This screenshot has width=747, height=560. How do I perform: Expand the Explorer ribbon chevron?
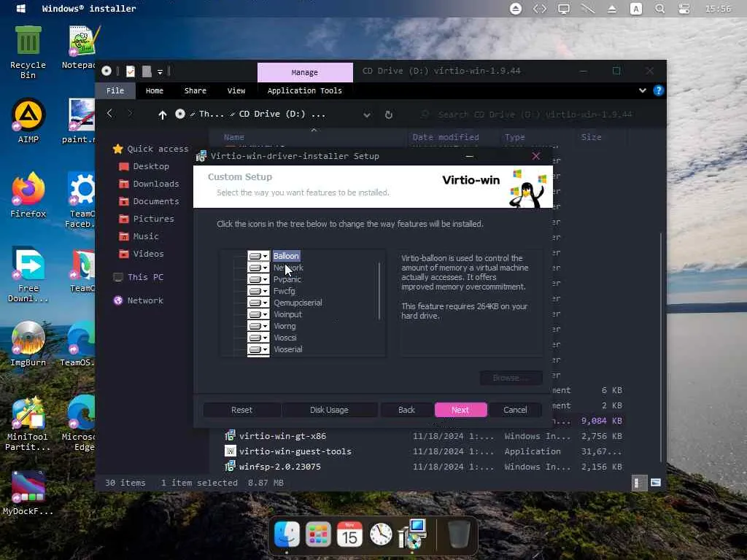pyautogui.click(x=642, y=90)
